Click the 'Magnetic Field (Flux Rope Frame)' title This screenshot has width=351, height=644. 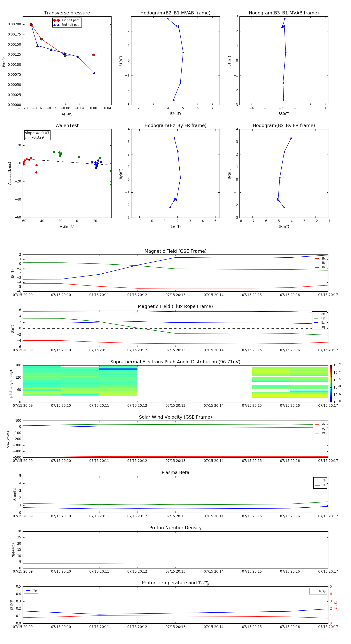point(175,307)
